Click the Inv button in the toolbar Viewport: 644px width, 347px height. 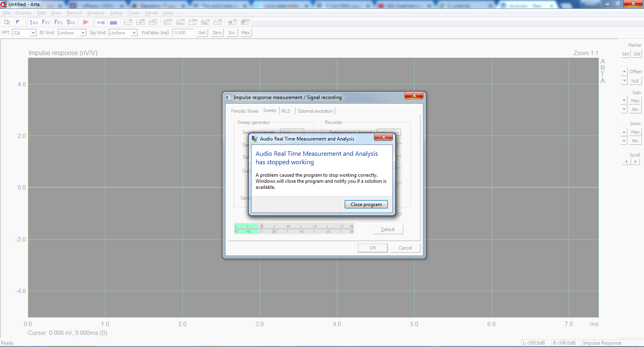point(232,33)
